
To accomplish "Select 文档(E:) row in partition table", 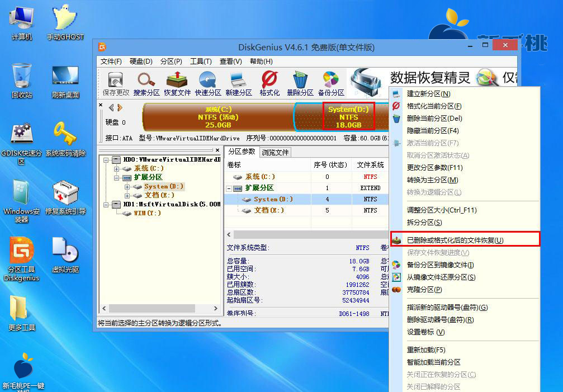I will [x=306, y=210].
